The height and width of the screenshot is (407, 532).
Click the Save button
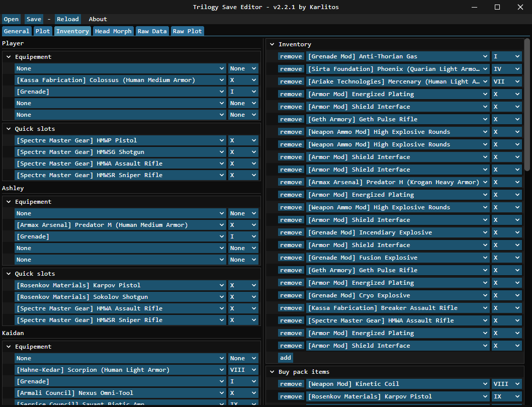tap(34, 19)
